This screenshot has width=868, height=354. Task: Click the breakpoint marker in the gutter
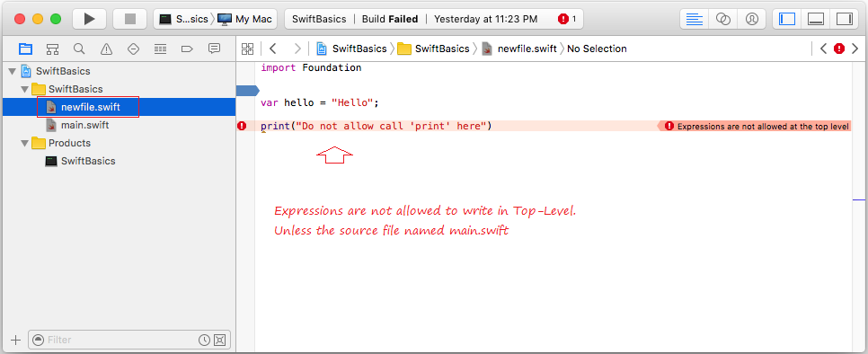tap(247, 90)
